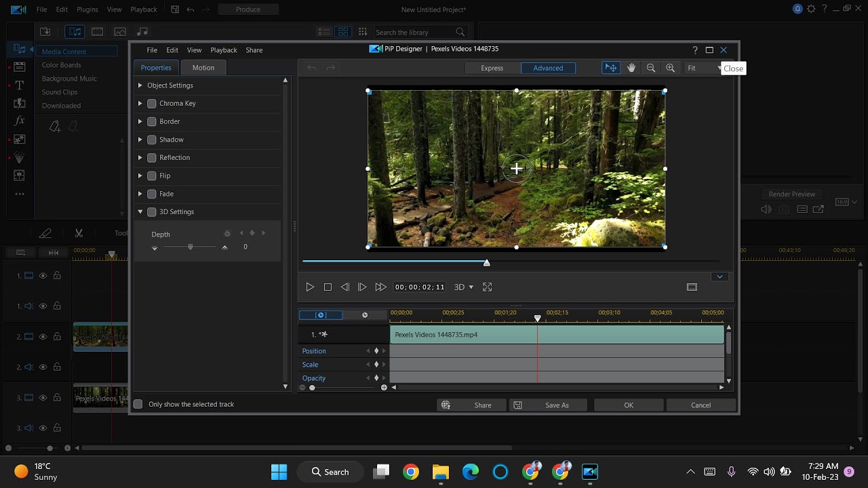
Task: Step to previous frame
Action: (x=345, y=287)
